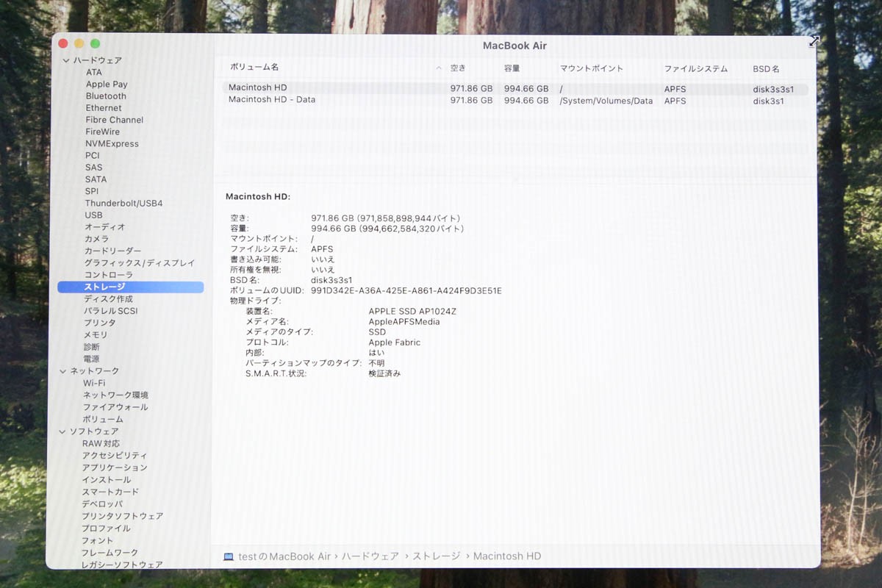Screen dimensions: 882x588
Task: Click testのMacBook Air in the path bar
Action: tap(284, 556)
